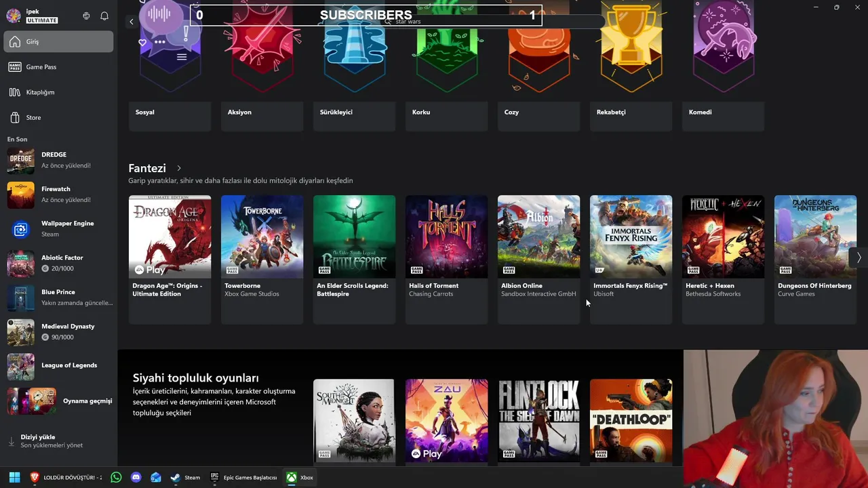Select Wallpaper Engine in recent list
868x488 pixels.
58,229
